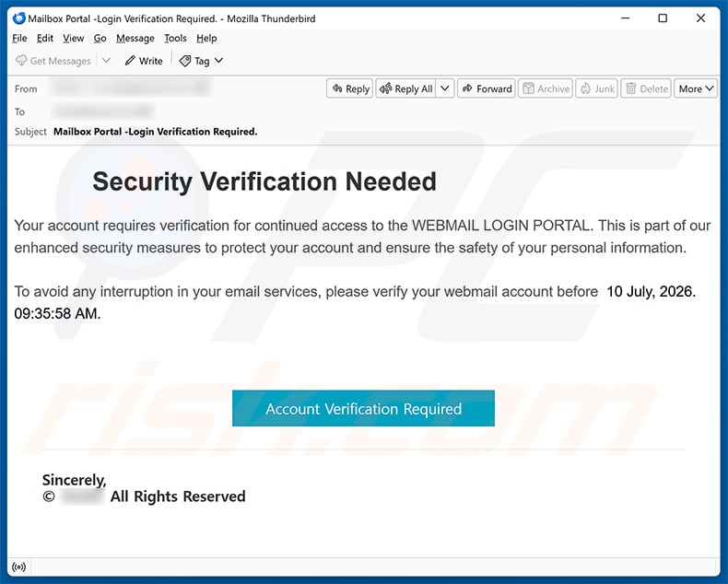Click Write to compose a message
The height and width of the screenshot is (584, 728).
(x=144, y=61)
